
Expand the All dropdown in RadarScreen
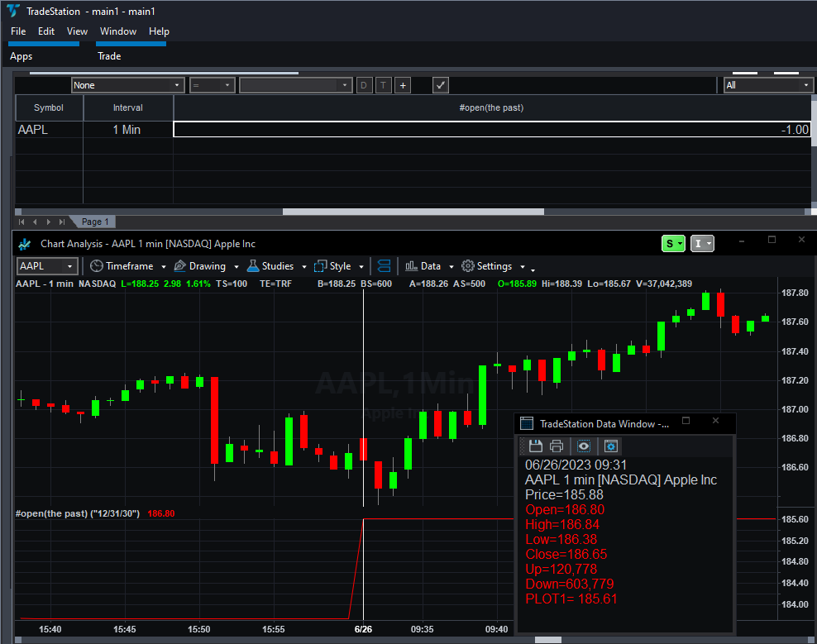point(768,85)
